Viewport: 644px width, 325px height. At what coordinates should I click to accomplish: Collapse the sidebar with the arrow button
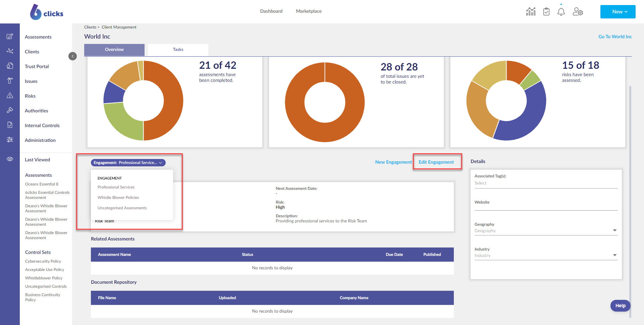click(x=72, y=56)
